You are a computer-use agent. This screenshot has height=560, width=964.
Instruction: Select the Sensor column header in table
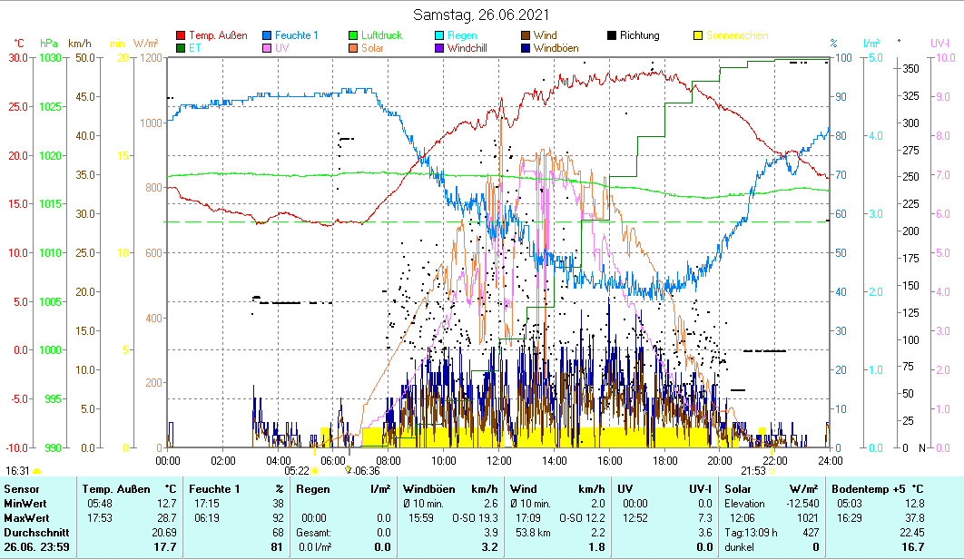tap(22, 489)
